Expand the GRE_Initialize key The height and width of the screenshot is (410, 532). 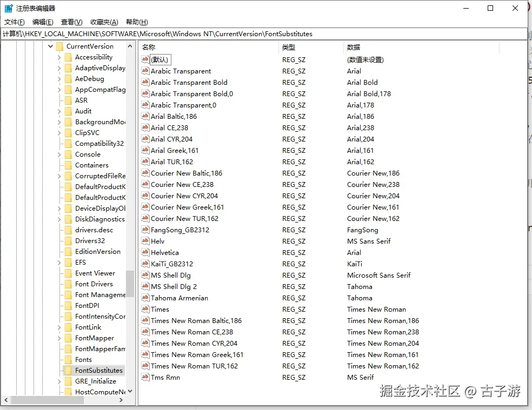click(x=59, y=381)
